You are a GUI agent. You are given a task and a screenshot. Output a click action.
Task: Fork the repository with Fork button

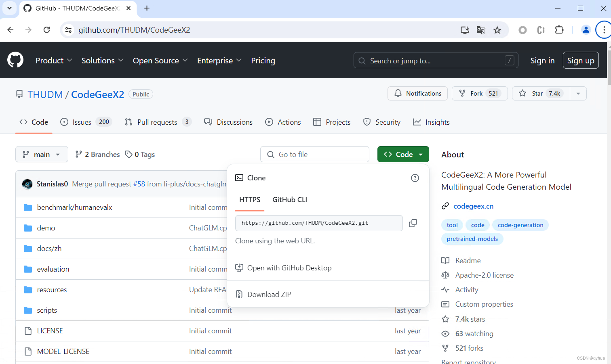tap(480, 94)
